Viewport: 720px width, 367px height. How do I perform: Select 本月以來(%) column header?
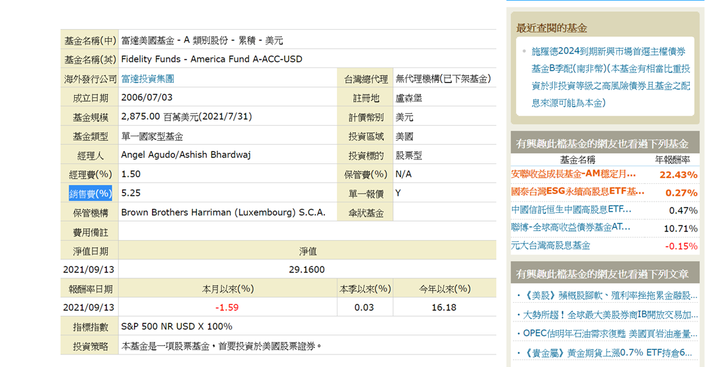point(228,288)
